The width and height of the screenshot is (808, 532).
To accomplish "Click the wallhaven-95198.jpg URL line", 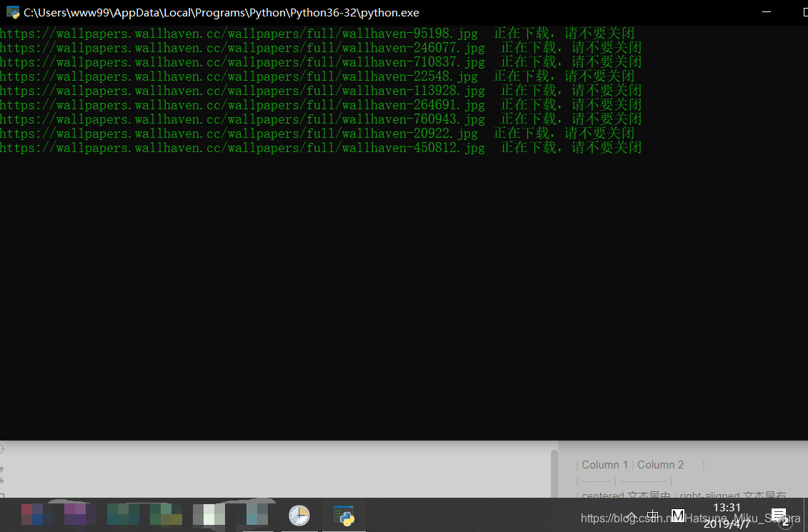I will click(317, 34).
